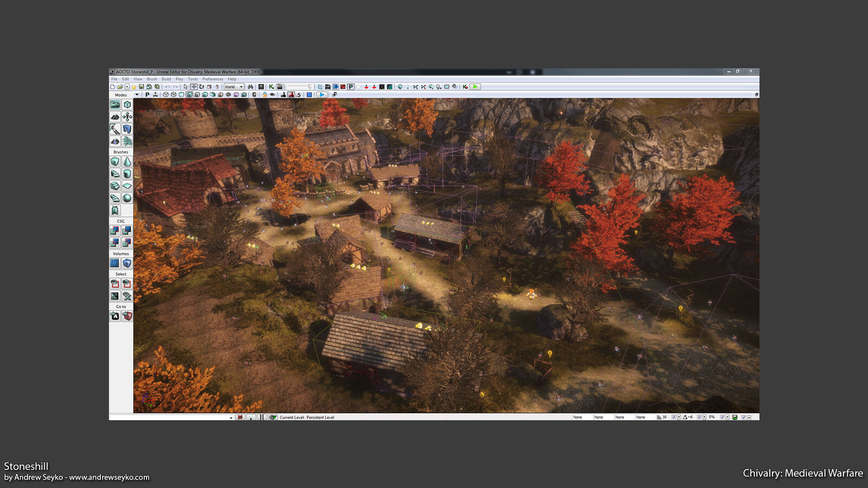The height and width of the screenshot is (488, 868).
Task: Choose Texture Alignment mode icon
Action: click(127, 117)
